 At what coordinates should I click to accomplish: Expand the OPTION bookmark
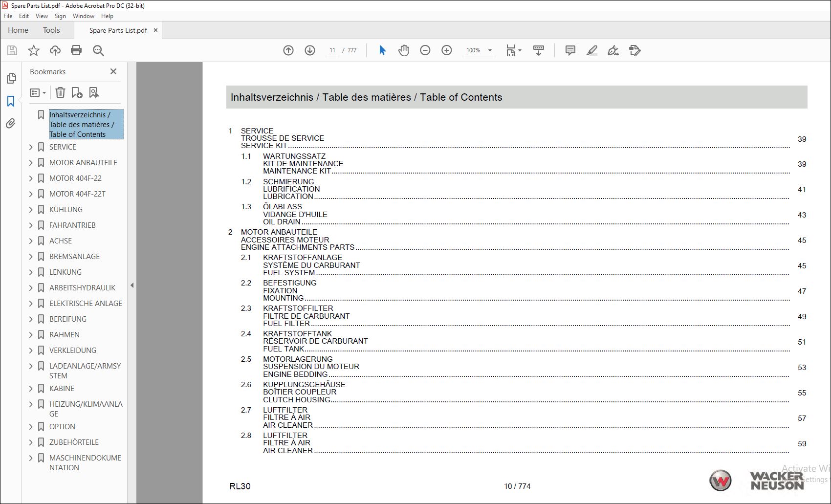[x=31, y=427]
